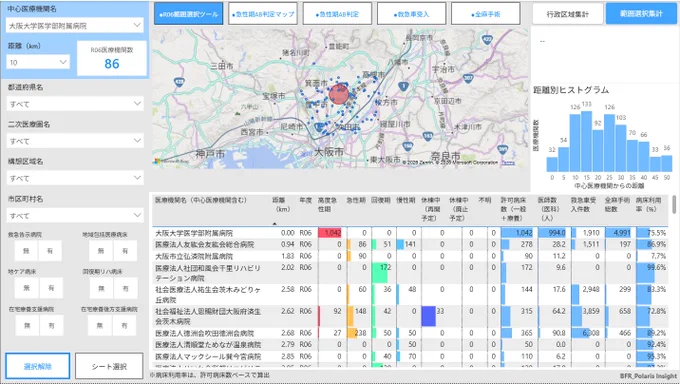Select histogram bar labeled 92
Screen dimensions: 680x384
(598, 151)
